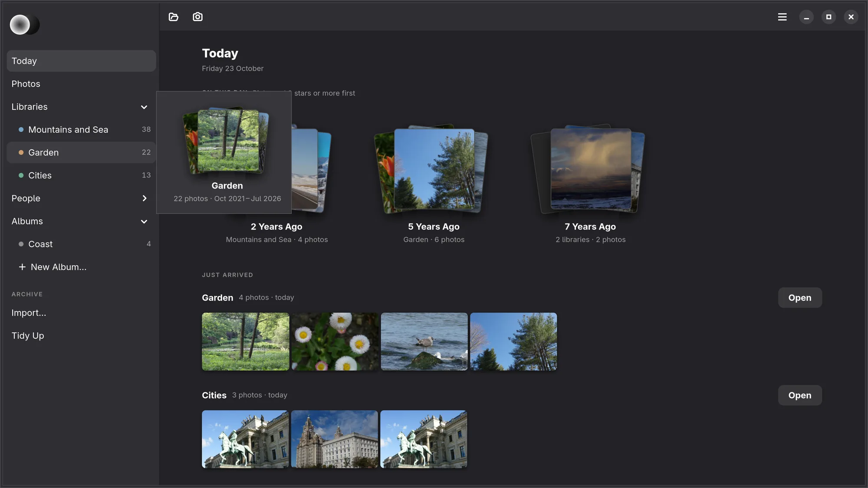This screenshot has height=488, width=868.
Task: Click the Cities heading under Just Arrived
Action: click(214, 395)
